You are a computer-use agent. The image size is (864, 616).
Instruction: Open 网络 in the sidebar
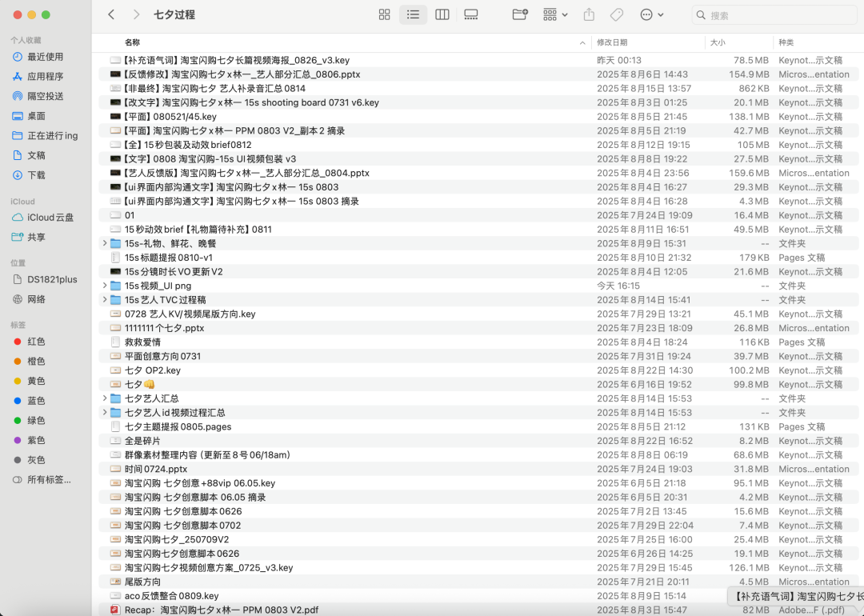[x=36, y=299]
